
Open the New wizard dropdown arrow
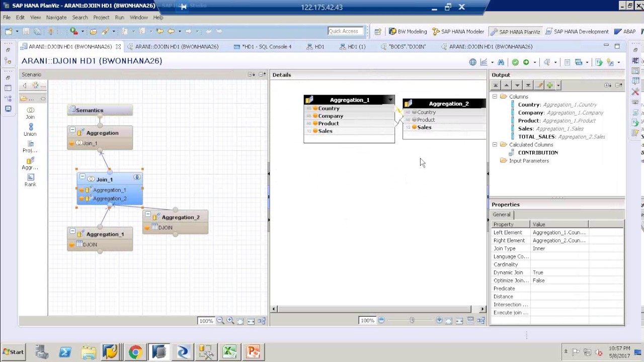[17, 31]
